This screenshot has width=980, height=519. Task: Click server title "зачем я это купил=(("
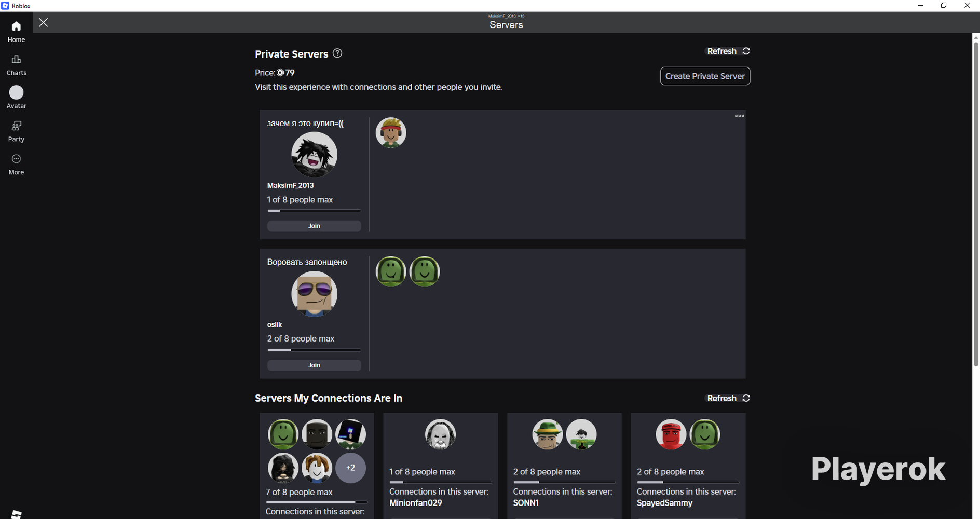pos(305,124)
